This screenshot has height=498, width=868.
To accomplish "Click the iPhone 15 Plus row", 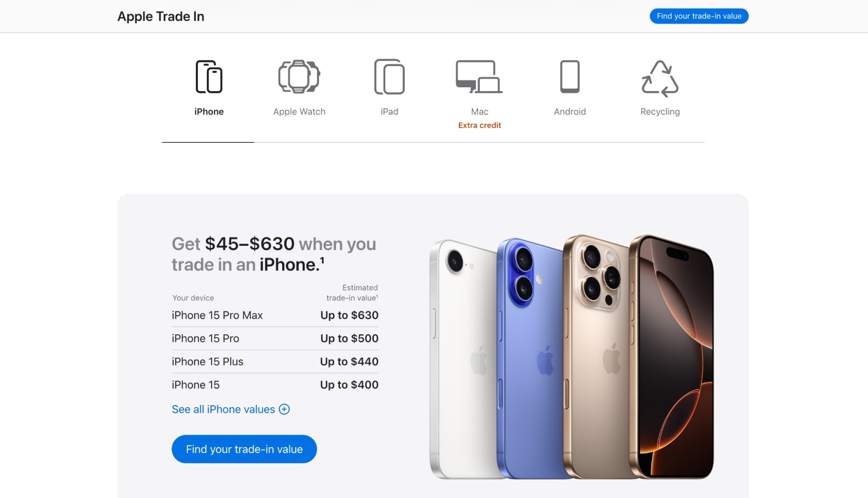I will coord(275,362).
